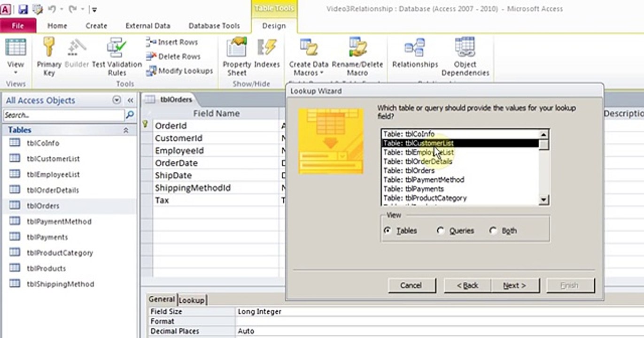This screenshot has height=338, width=644.
Task: Click the search magnifier in navigation pane
Action: (x=130, y=115)
